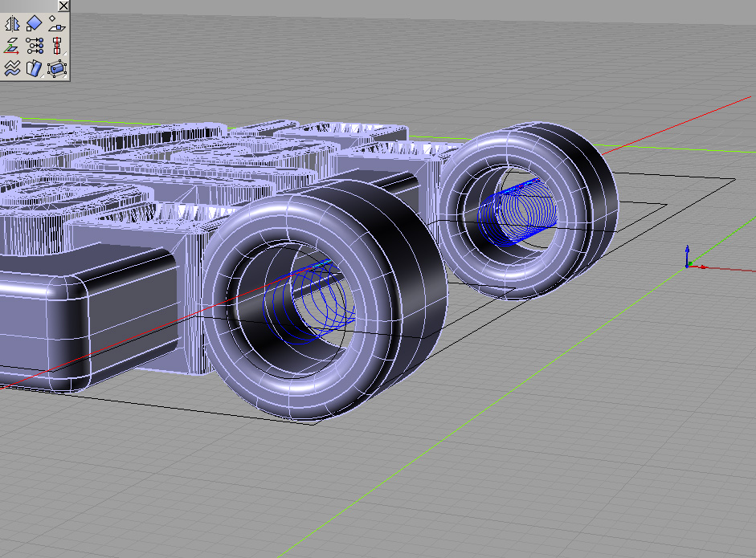
Task: Activate the Remap to CPlane tool
Action: [x=13, y=46]
